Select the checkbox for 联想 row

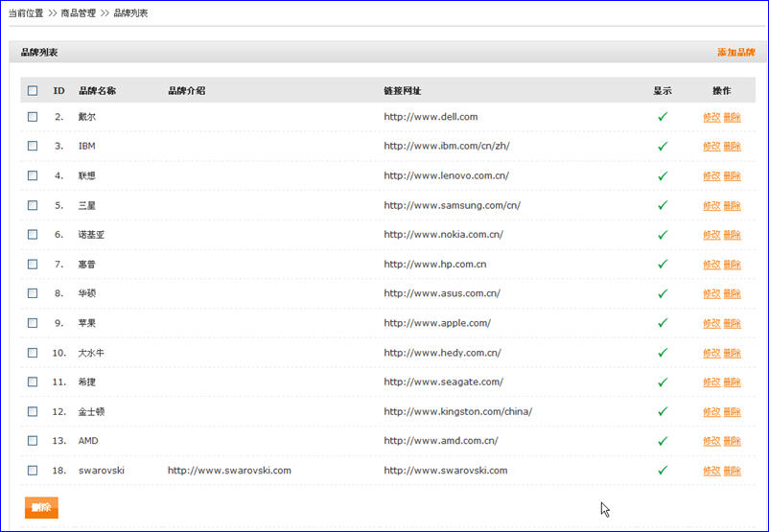33,175
